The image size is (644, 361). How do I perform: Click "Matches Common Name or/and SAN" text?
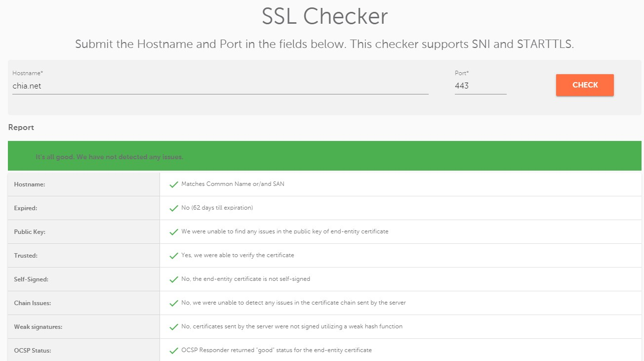point(233,184)
